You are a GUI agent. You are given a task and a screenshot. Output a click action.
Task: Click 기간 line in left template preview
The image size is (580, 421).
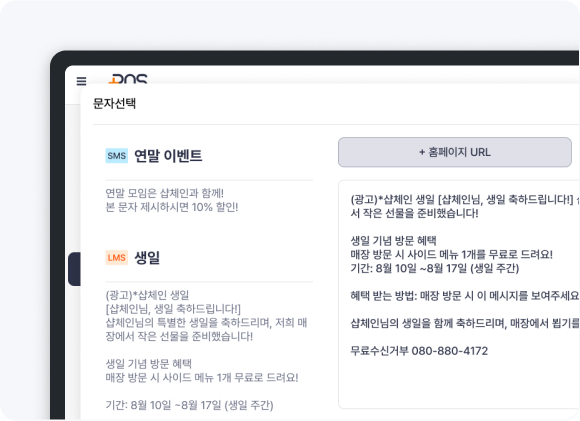[189, 405]
